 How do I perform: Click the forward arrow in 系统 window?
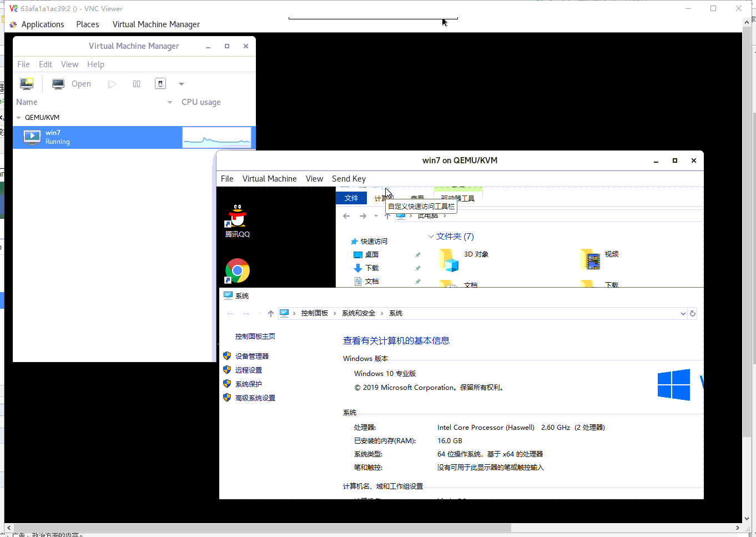(x=246, y=314)
